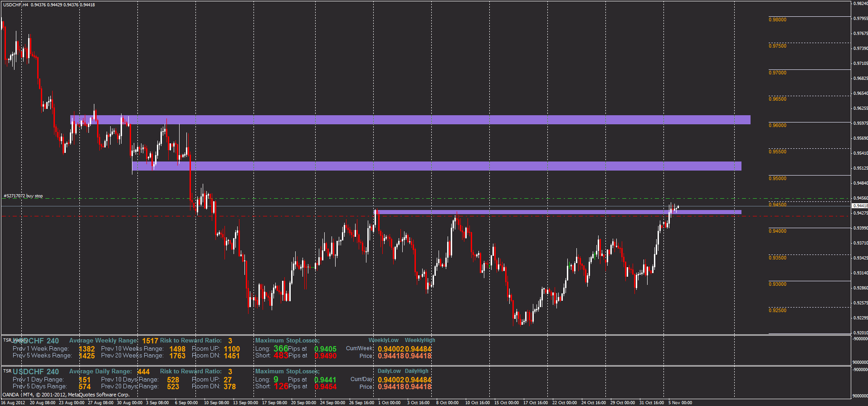This screenshot has height=406, width=868.
Task: Click the TSR_Weekly indicator label
Action: 15,340
